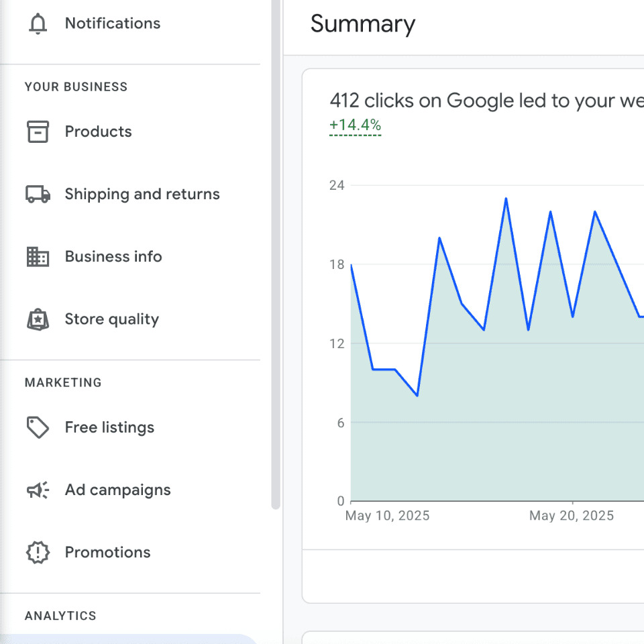This screenshot has height=644, width=644.
Task: Click the Store quality star-bag icon
Action: 38,319
